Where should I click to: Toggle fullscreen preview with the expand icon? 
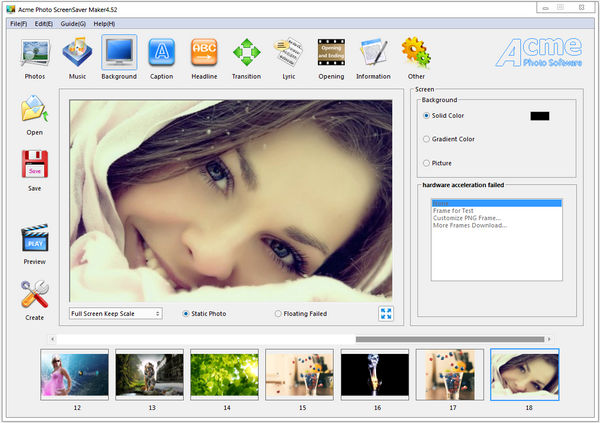pos(386,313)
